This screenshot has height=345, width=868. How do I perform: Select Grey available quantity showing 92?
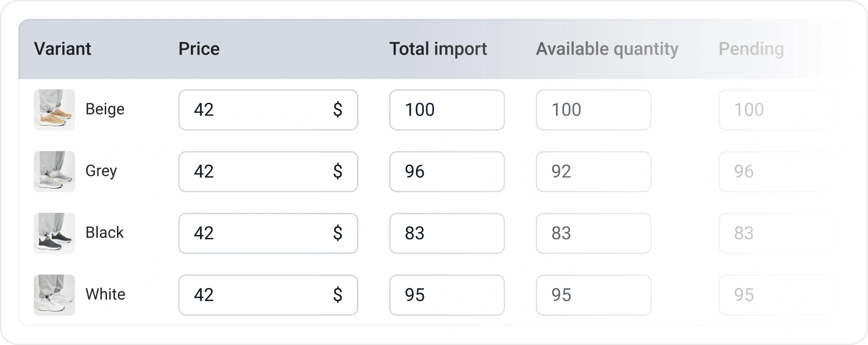point(593,172)
